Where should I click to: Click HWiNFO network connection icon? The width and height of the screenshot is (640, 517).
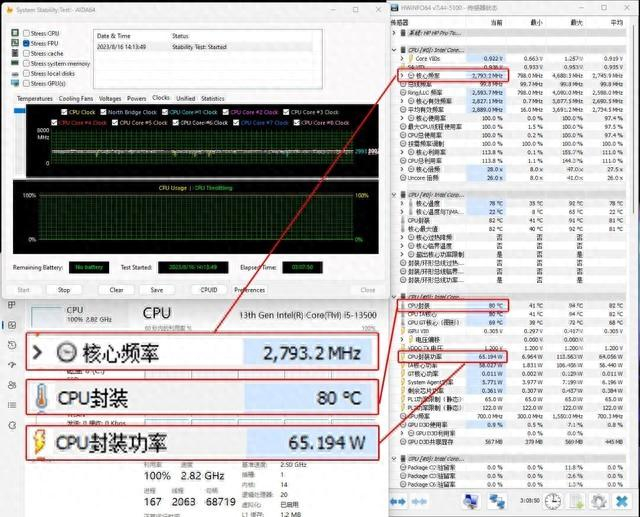(x=496, y=501)
